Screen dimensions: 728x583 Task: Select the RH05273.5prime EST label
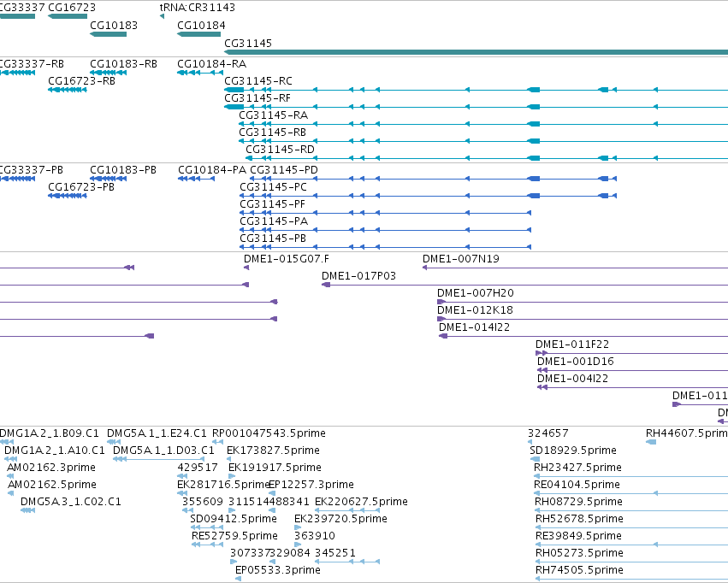(579, 553)
